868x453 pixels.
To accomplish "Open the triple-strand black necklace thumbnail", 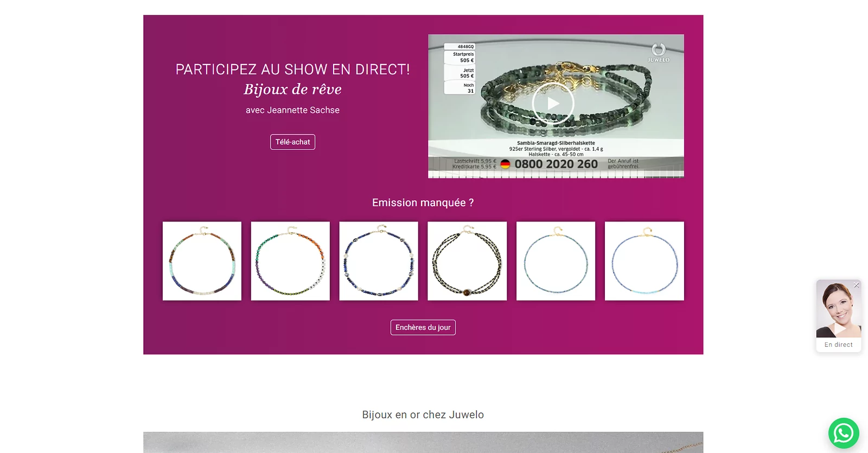I will (x=467, y=261).
